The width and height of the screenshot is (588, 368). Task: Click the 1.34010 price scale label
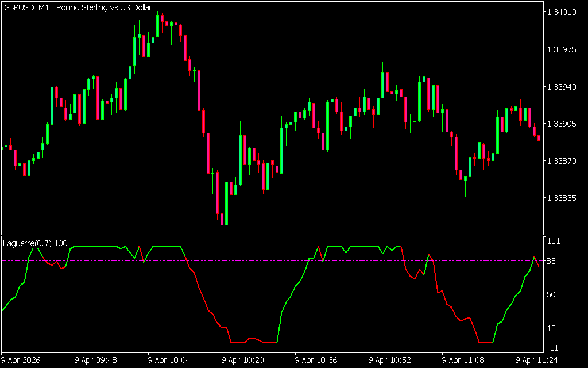coord(562,12)
